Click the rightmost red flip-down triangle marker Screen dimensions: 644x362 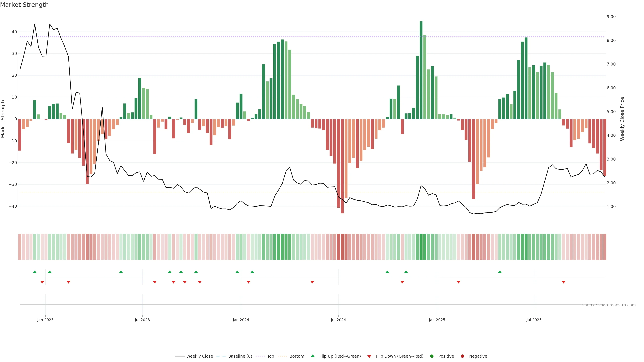(563, 282)
